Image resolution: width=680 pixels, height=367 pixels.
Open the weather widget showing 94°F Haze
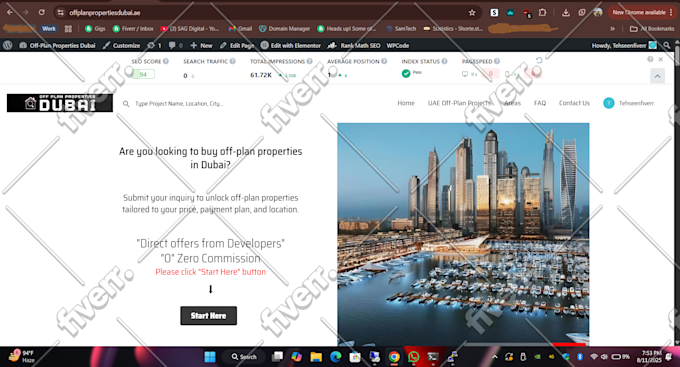point(22,357)
